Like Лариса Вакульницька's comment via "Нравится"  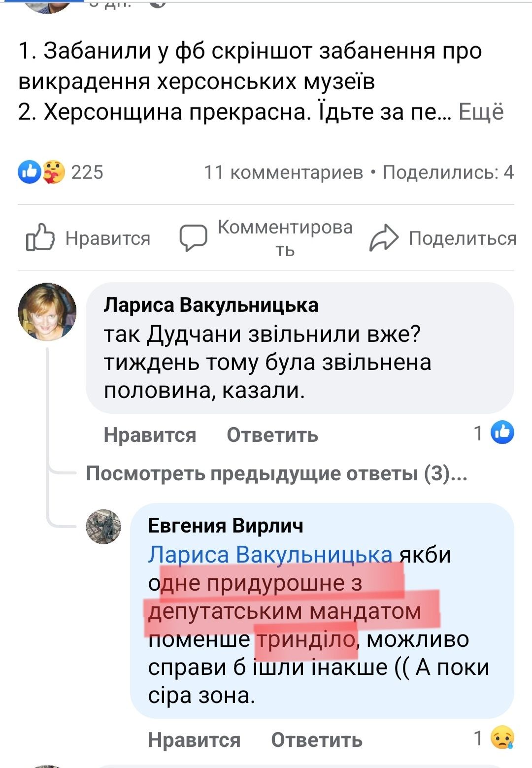[x=150, y=435]
